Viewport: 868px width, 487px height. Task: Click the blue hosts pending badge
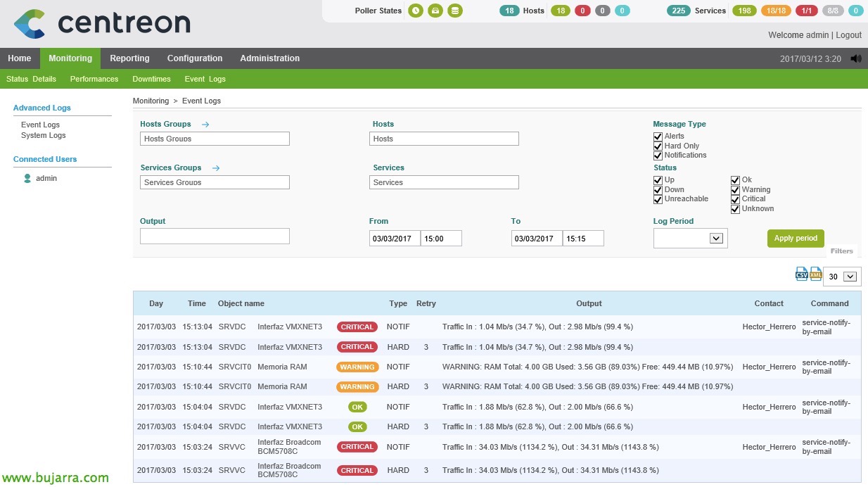pos(623,11)
